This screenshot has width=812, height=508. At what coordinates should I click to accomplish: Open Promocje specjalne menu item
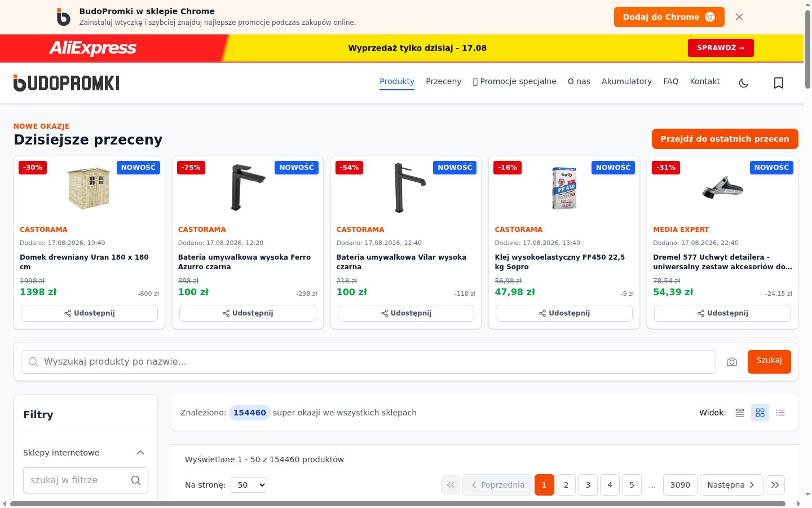[514, 81]
